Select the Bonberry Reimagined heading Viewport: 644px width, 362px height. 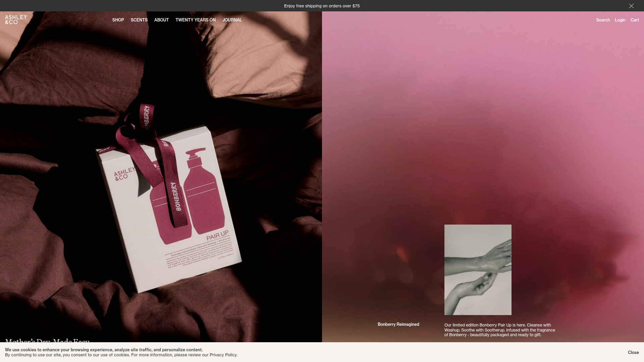click(398, 324)
